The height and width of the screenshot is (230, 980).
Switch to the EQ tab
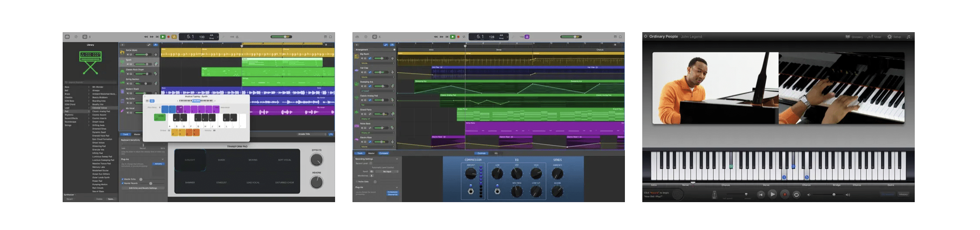point(496,153)
